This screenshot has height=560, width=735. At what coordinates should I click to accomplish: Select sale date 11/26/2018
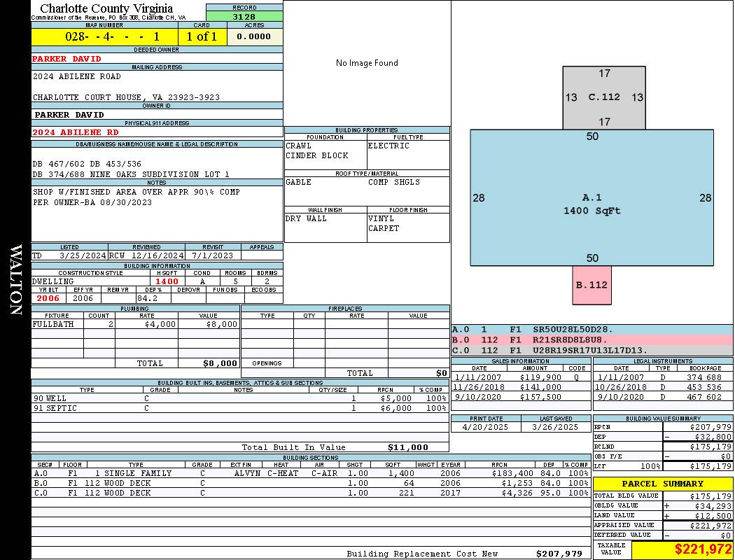(x=479, y=388)
